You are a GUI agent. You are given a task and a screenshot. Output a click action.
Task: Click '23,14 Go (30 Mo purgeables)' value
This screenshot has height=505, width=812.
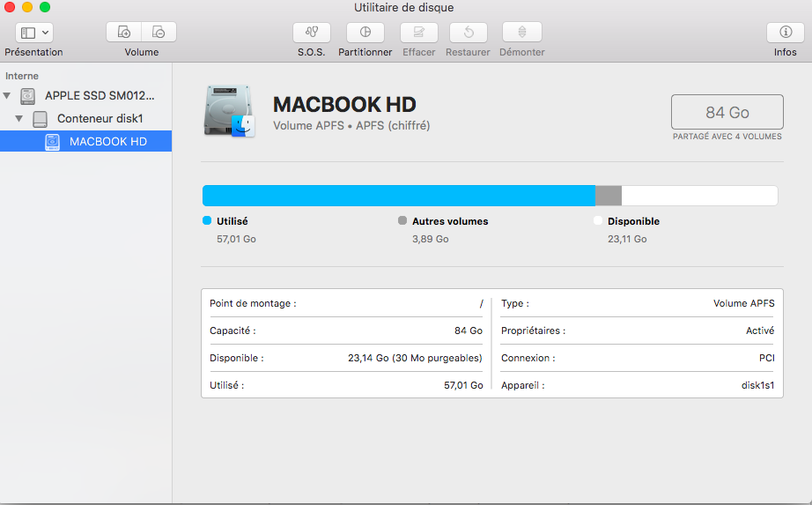[415, 359]
